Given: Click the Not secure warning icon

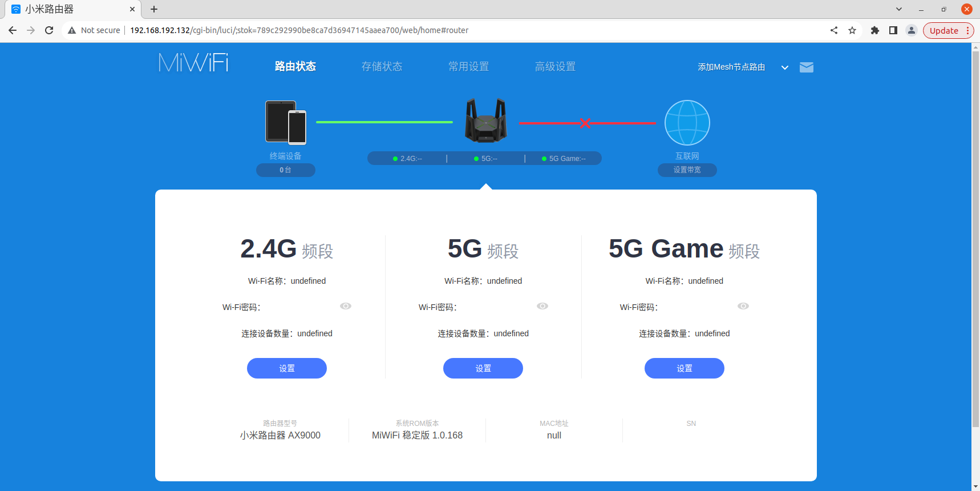Looking at the screenshot, I should pyautogui.click(x=72, y=30).
